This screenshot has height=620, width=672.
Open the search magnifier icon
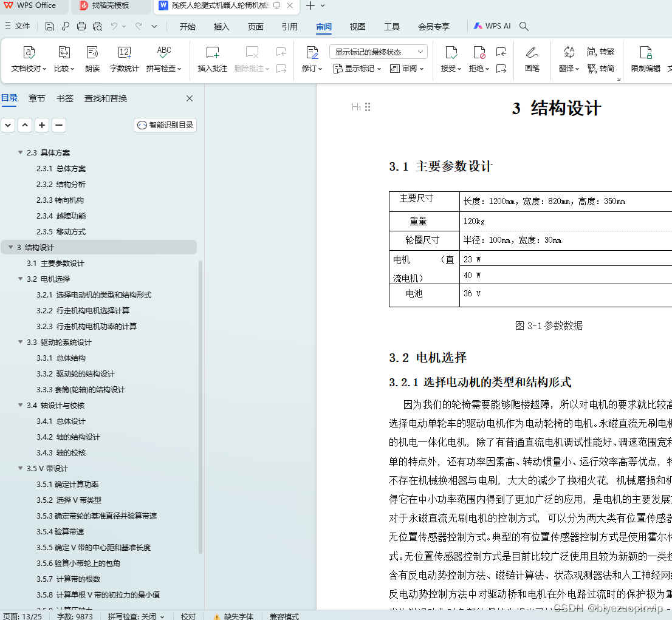524,27
